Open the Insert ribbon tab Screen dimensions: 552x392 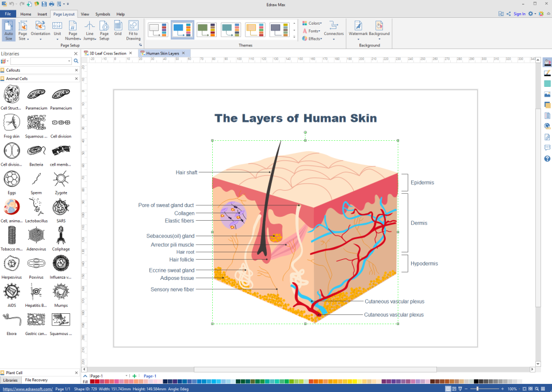click(x=43, y=14)
